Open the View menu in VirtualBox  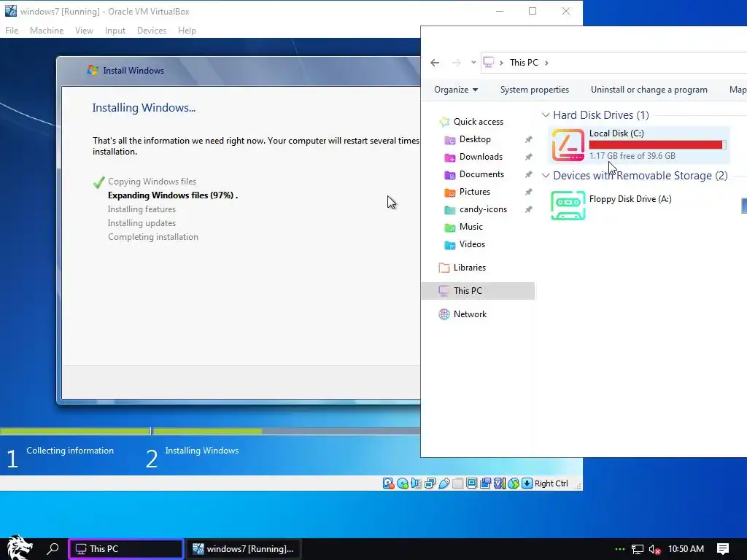[x=84, y=31]
